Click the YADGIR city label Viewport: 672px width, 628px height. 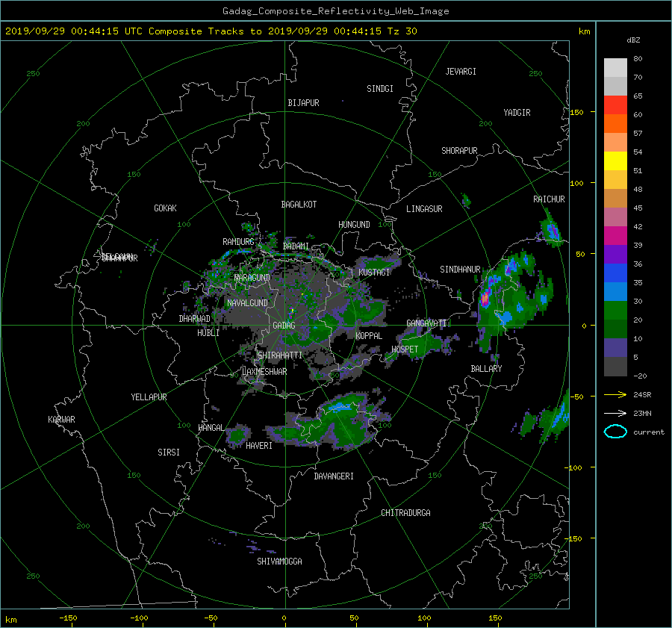[517, 113]
